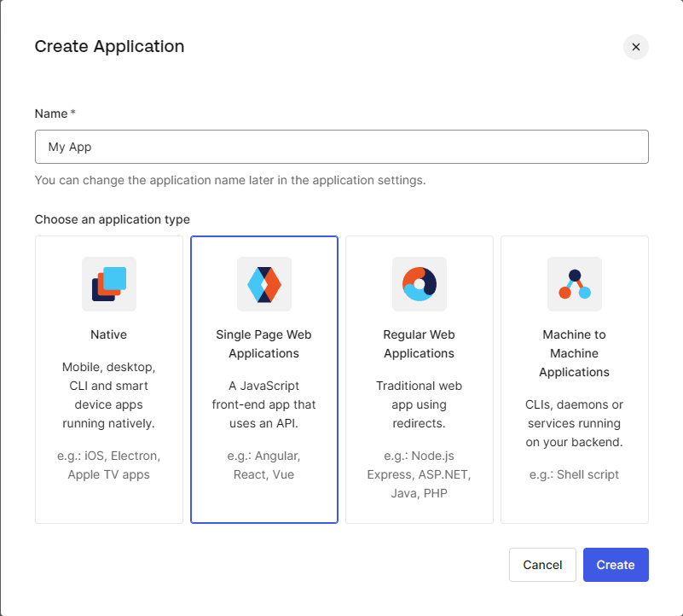The height and width of the screenshot is (616, 683).
Task: Click the 'Shell script' example text
Action: 575,474
